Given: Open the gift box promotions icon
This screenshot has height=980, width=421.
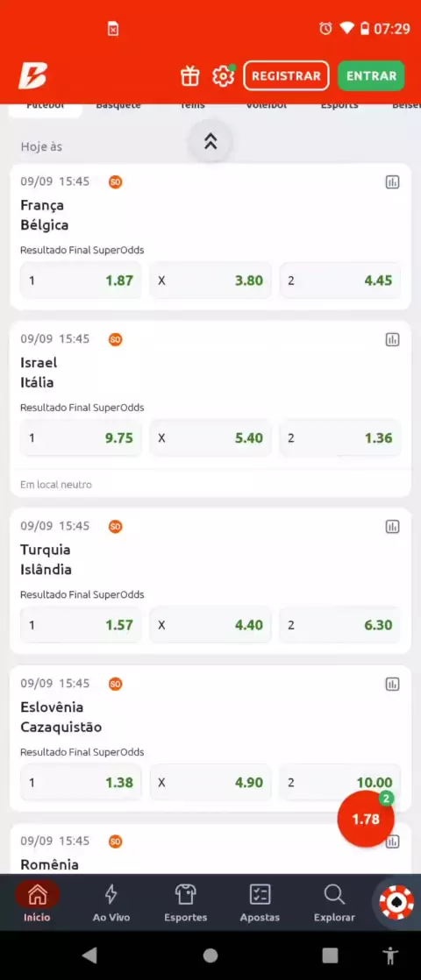Looking at the screenshot, I should point(189,76).
